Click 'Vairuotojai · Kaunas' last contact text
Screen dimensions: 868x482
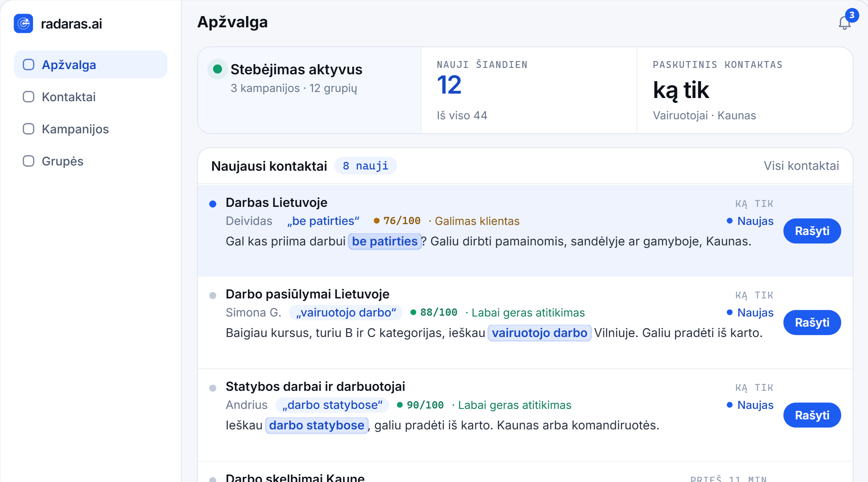pos(704,116)
